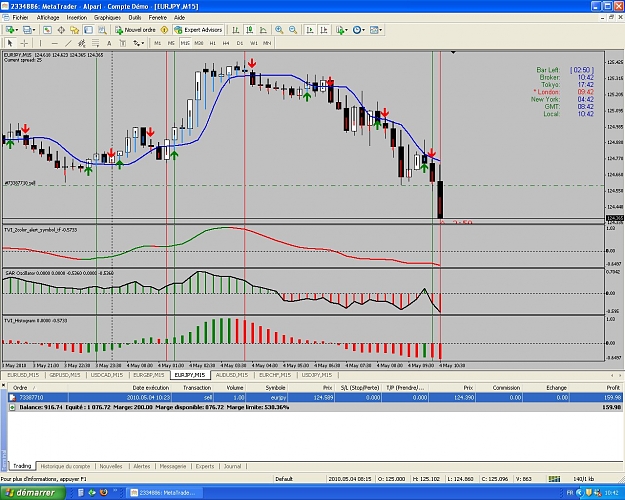Open the Affichage menu
This screenshot has width=625, height=500.
[x=48, y=18]
